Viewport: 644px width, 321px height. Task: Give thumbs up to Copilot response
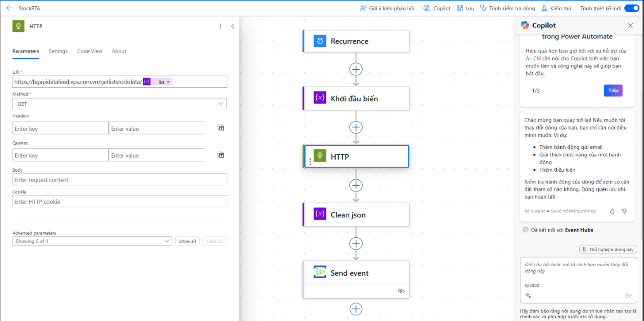pyautogui.click(x=612, y=211)
